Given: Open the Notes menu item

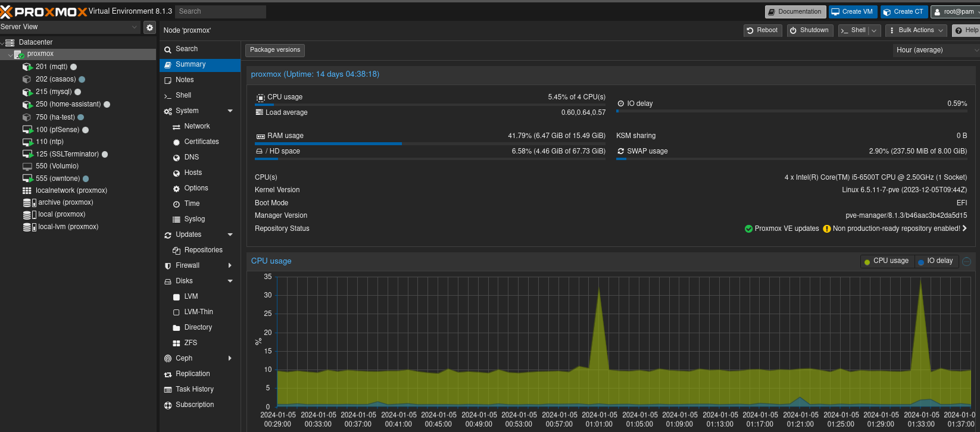Looking at the screenshot, I should pyautogui.click(x=185, y=80).
